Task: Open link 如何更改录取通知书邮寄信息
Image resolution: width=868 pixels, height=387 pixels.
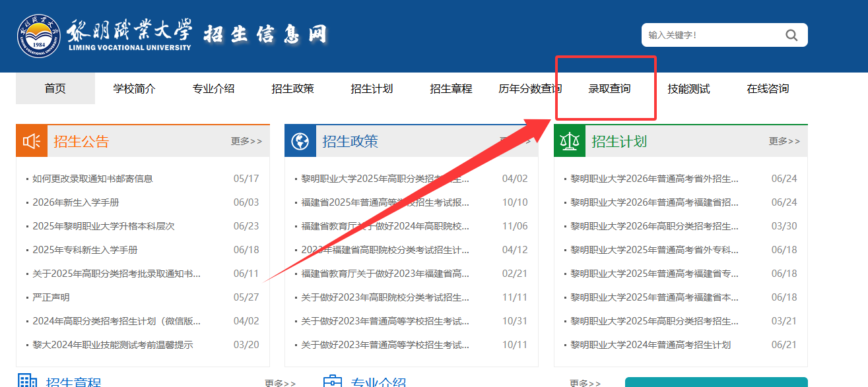Action: pyautogui.click(x=92, y=179)
